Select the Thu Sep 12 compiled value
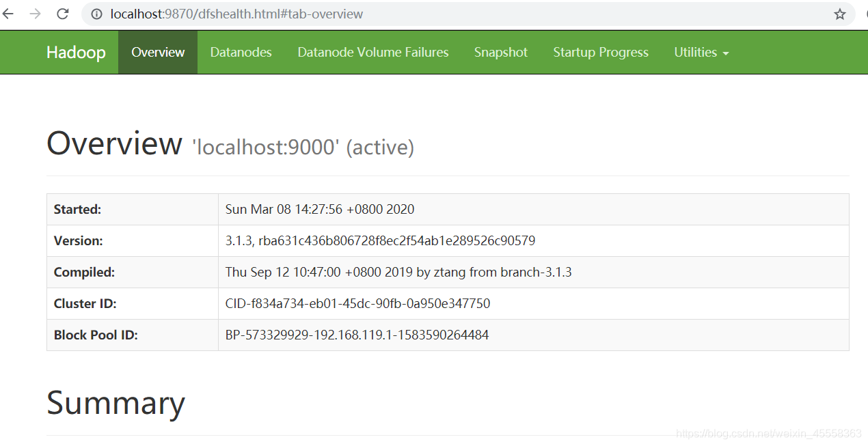The width and height of the screenshot is (868, 446). point(398,273)
